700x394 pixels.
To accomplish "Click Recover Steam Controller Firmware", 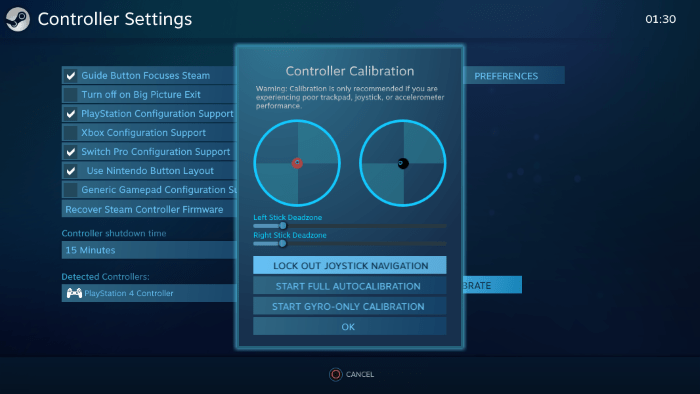I will pyautogui.click(x=149, y=209).
